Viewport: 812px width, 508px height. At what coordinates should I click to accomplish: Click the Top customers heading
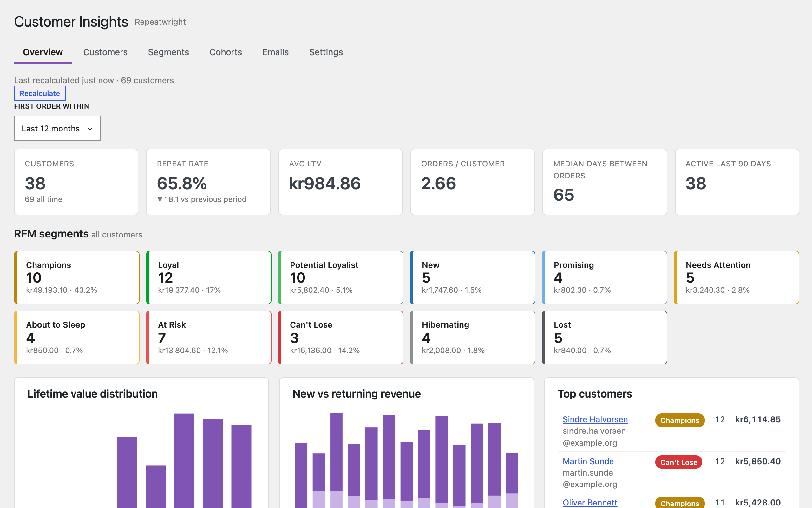pos(595,394)
